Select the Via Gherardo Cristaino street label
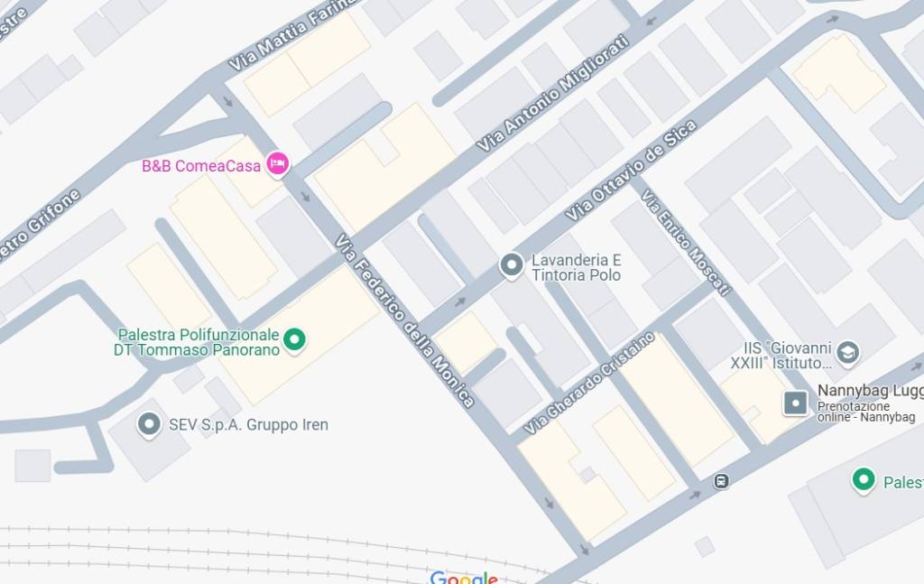 pyautogui.click(x=589, y=383)
